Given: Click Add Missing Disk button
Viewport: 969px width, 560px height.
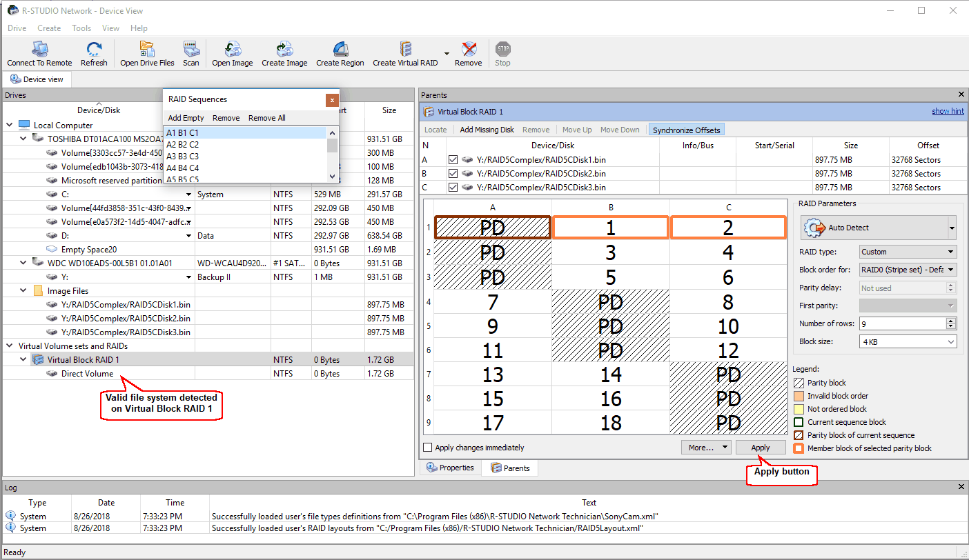Looking at the screenshot, I should pyautogui.click(x=487, y=130).
